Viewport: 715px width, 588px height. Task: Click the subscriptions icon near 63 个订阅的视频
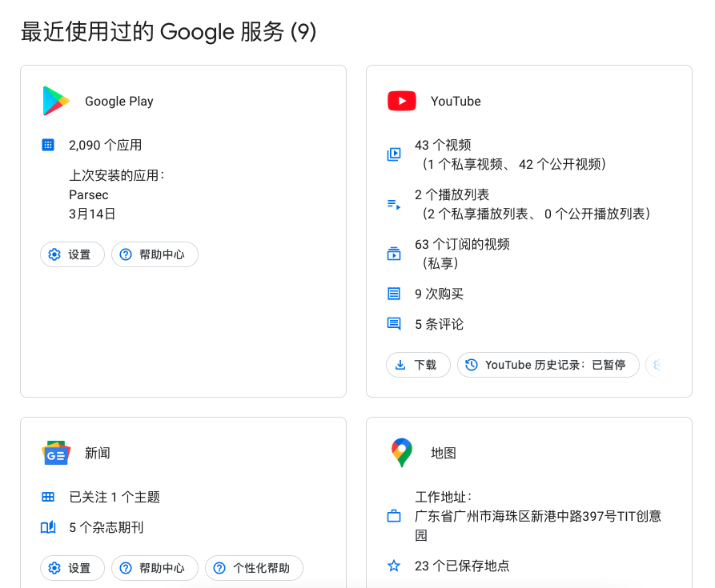pos(393,253)
